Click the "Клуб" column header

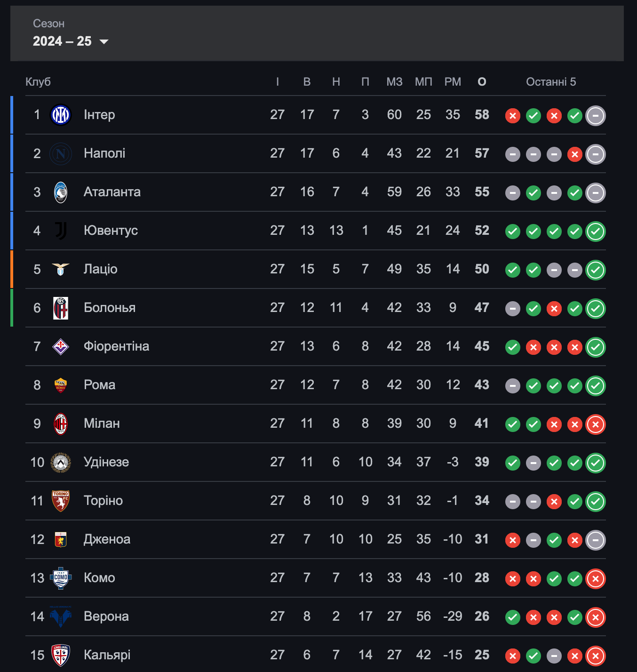38,82
